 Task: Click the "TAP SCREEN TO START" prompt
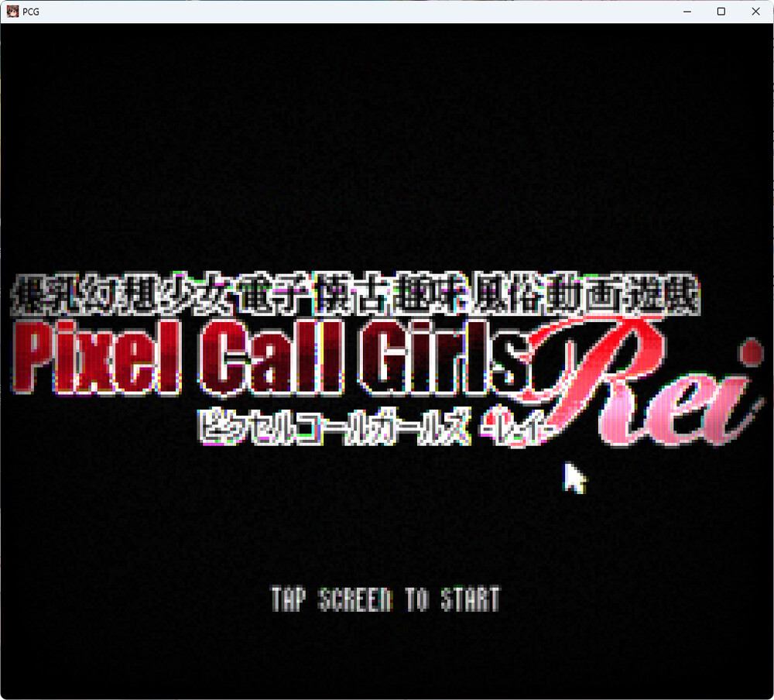coord(385,599)
